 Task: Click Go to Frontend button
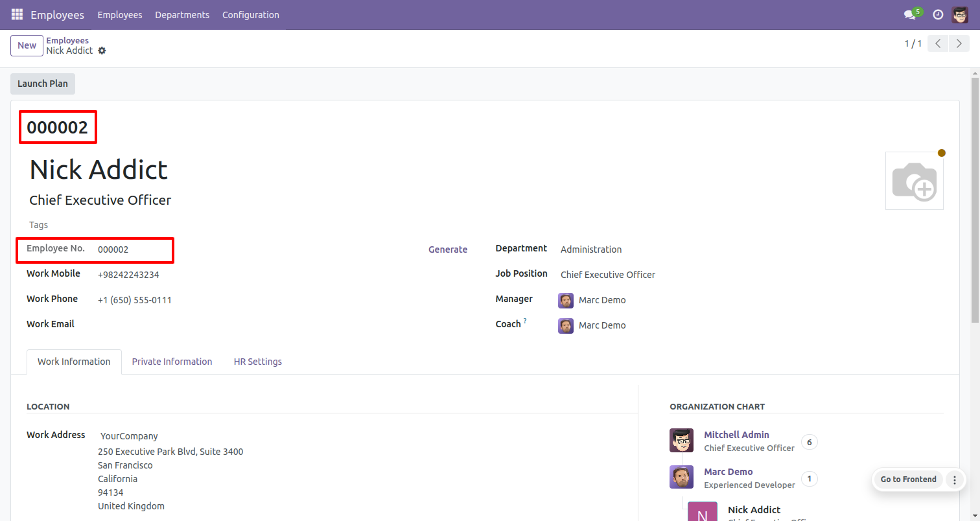coord(909,480)
